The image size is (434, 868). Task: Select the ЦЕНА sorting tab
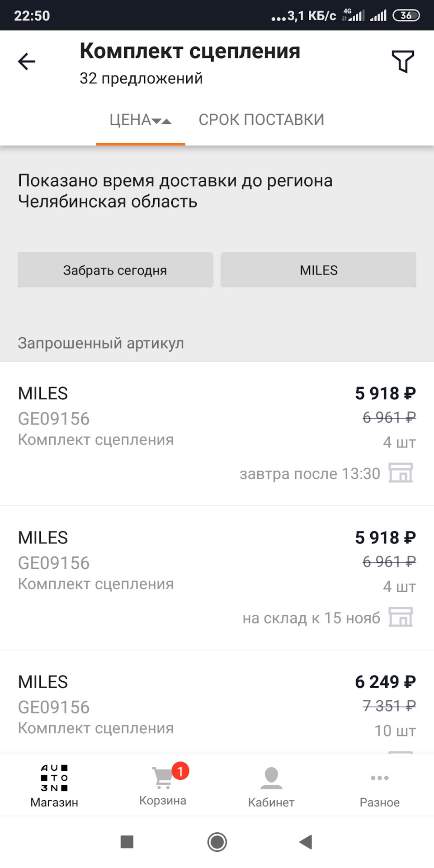pos(130,120)
